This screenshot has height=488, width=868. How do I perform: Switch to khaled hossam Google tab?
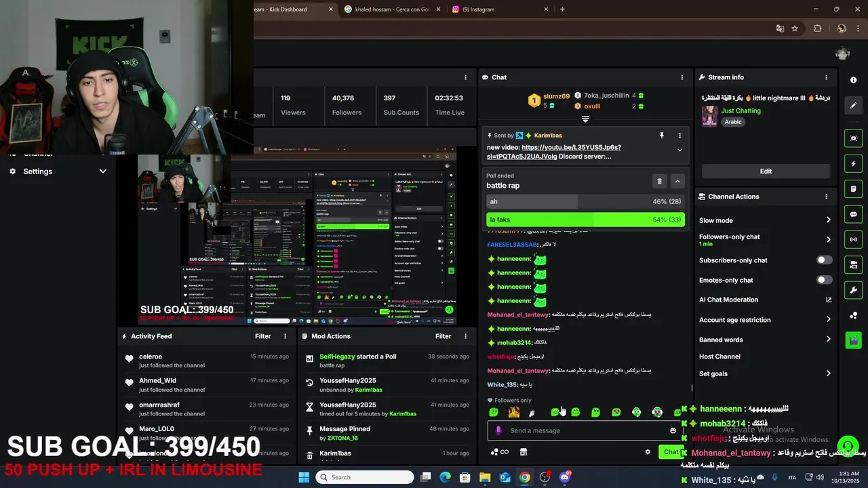click(392, 9)
